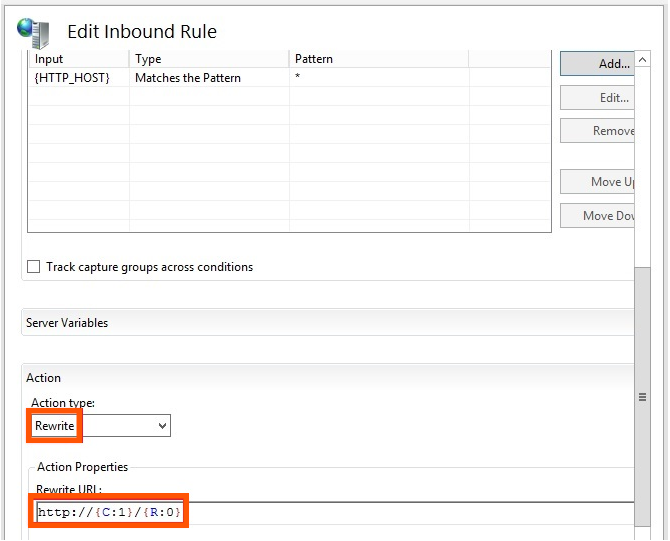Viewport: 670px width, 541px height.
Task: Click the vertical scrollbar thumb
Action: (642, 397)
